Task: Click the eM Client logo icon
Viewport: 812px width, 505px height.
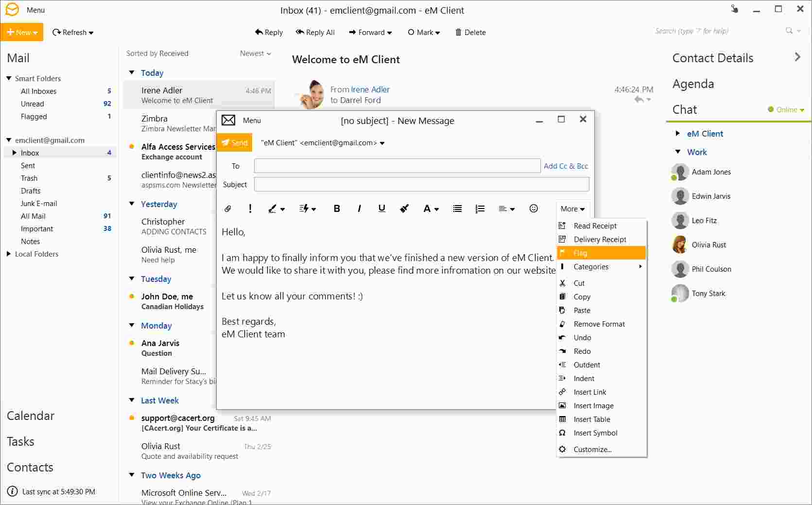Action: click(x=12, y=9)
